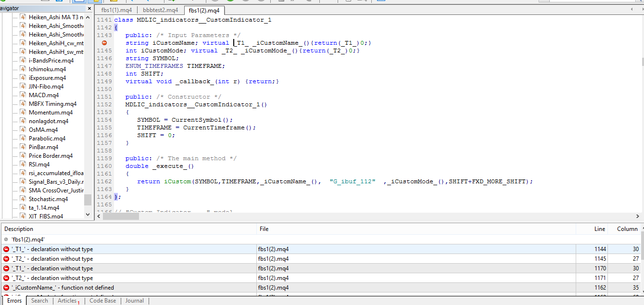Select Signal_Bars_v3_Daily file in Navigator
The width and height of the screenshot is (644, 305).
(56, 182)
